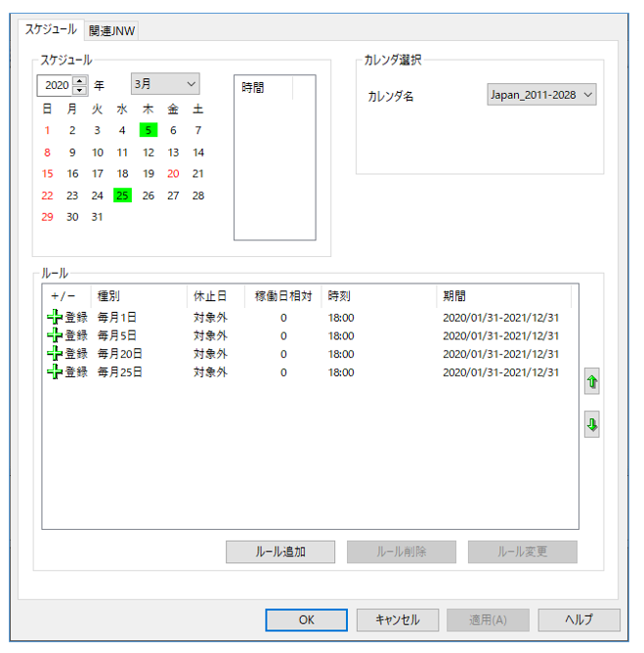Move rule down with green down arrow

pos(591,425)
